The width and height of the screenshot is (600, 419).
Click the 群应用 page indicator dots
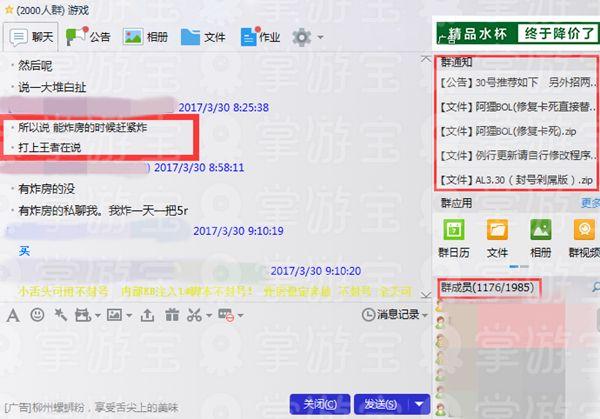[519, 266]
